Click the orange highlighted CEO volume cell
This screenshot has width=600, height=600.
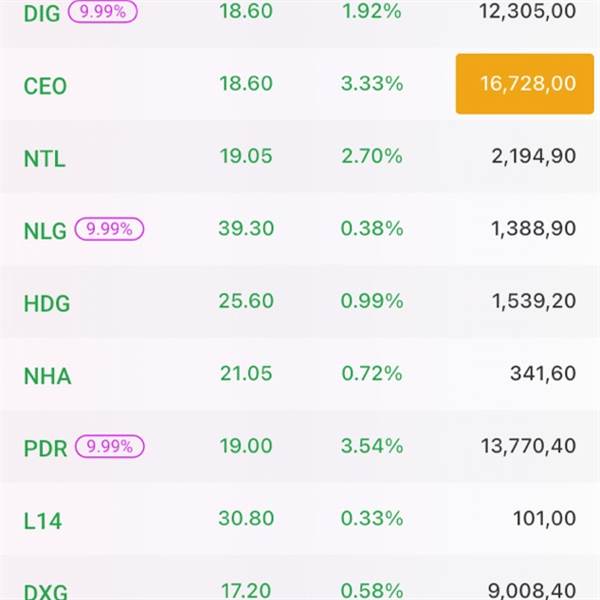[517, 84]
